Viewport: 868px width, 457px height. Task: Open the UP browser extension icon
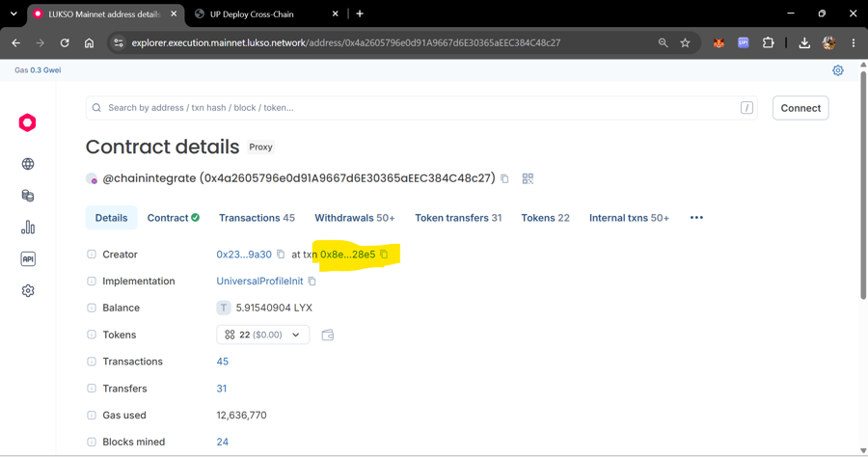click(x=743, y=42)
